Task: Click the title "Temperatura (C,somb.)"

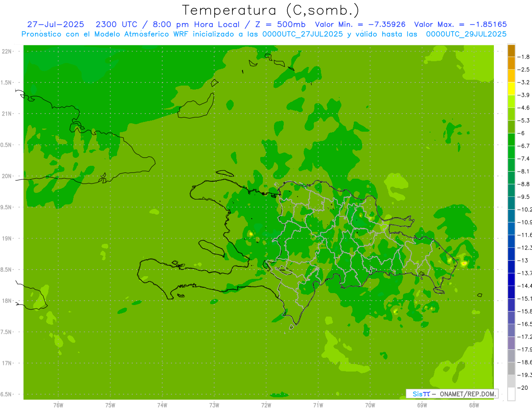Action: 271,10
